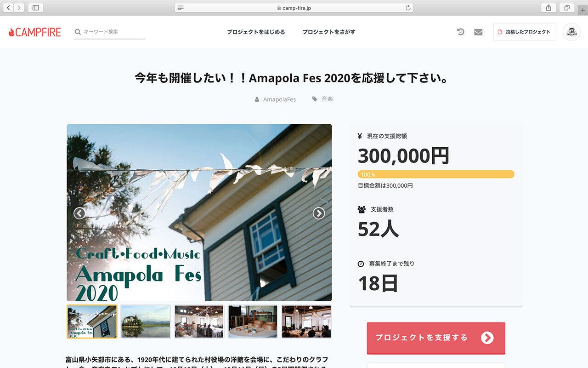Select the rice field reflection thumbnail

click(x=146, y=322)
